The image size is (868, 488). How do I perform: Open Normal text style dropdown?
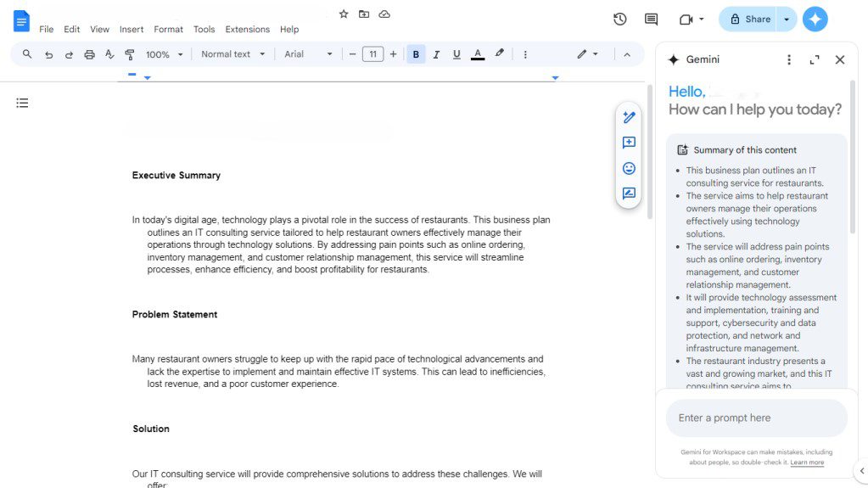click(x=232, y=54)
